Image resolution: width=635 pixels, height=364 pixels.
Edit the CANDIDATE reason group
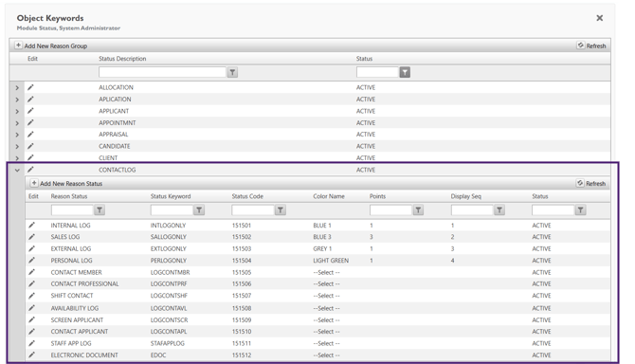[30, 146]
